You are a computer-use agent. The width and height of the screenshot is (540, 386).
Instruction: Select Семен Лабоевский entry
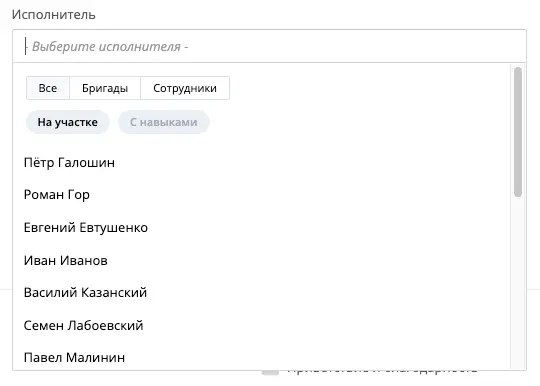click(x=262, y=325)
